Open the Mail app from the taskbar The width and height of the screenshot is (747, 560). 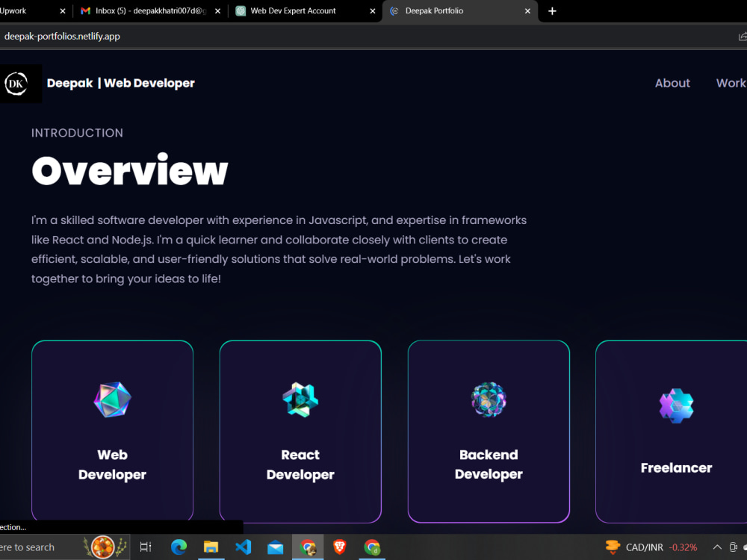coord(275,547)
